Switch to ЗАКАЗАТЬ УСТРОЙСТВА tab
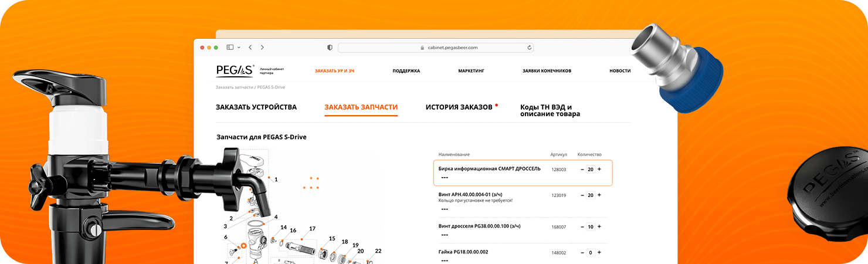The image size is (868, 264). [x=256, y=107]
